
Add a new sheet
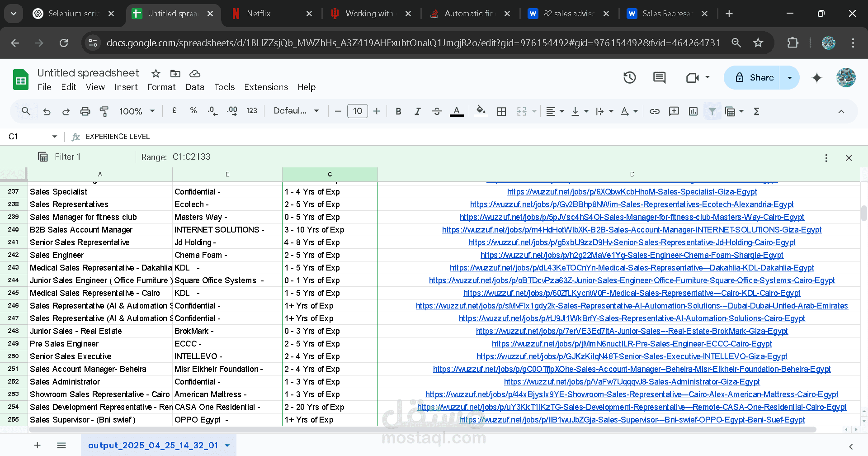tap(38, 445)
